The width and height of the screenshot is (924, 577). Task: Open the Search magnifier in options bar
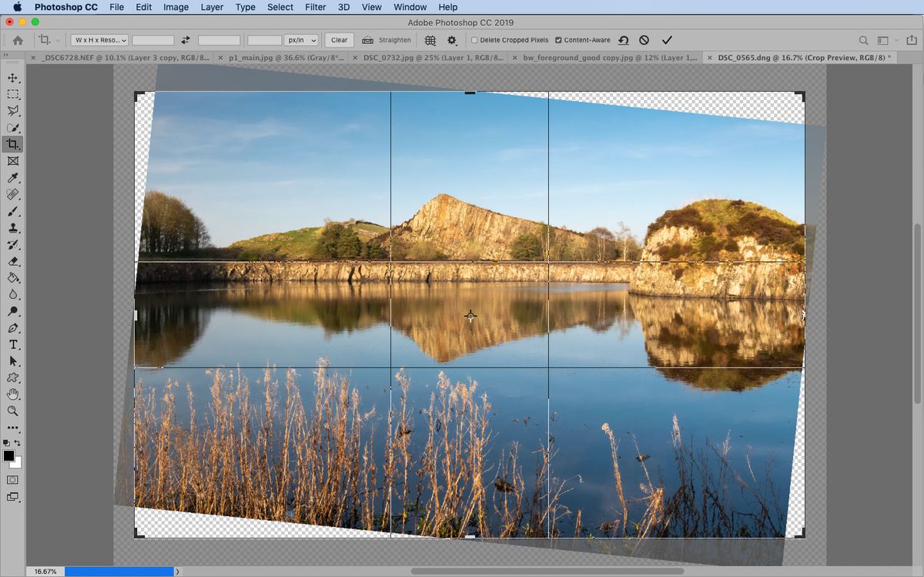(863, 40)
